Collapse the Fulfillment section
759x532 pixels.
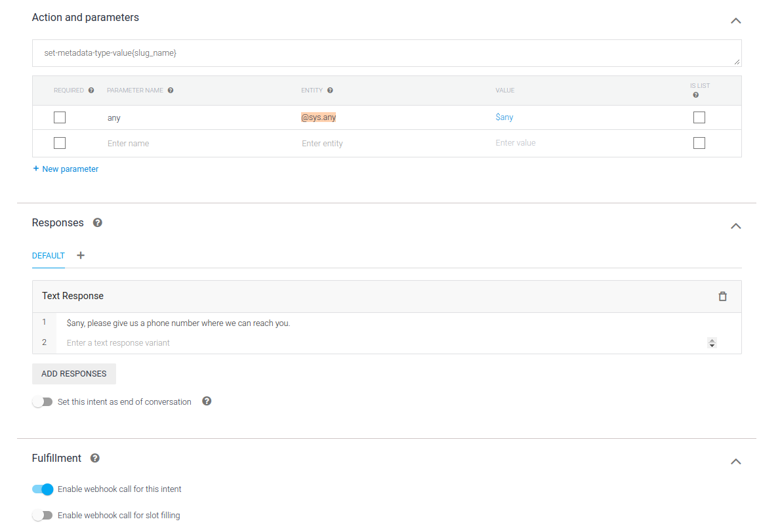(x=735, y=462)
